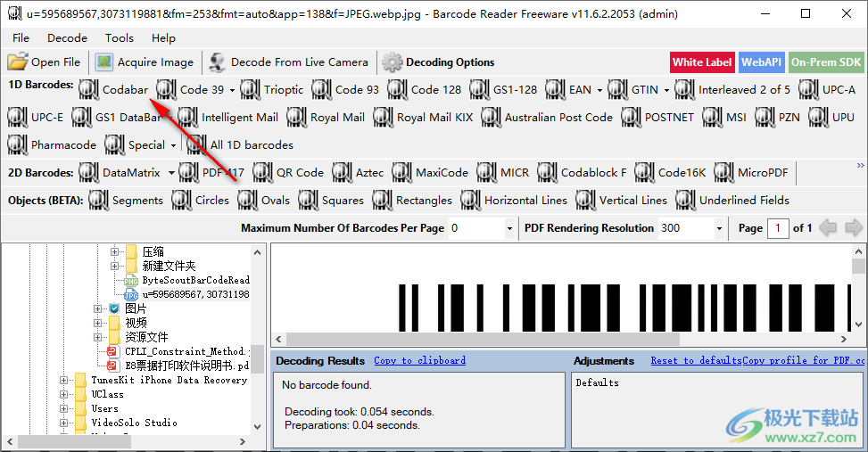
Task: Select the UPU barcode icon
Action: coord(819,118)
